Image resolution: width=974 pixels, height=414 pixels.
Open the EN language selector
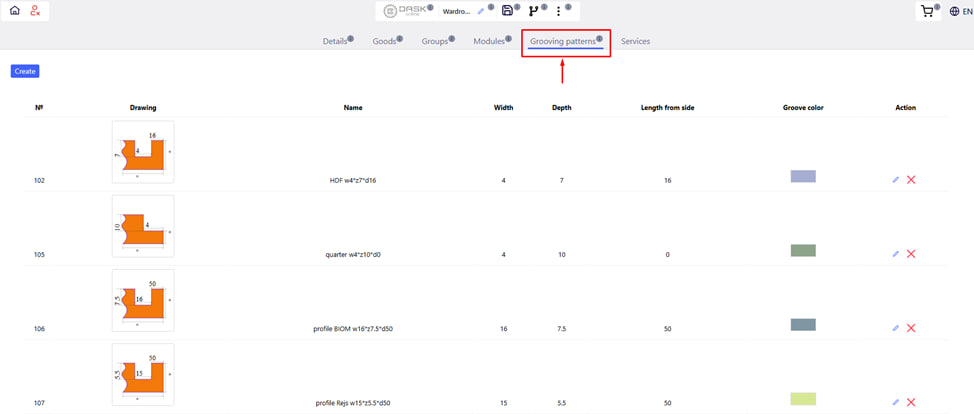click(x=958, y=12)
